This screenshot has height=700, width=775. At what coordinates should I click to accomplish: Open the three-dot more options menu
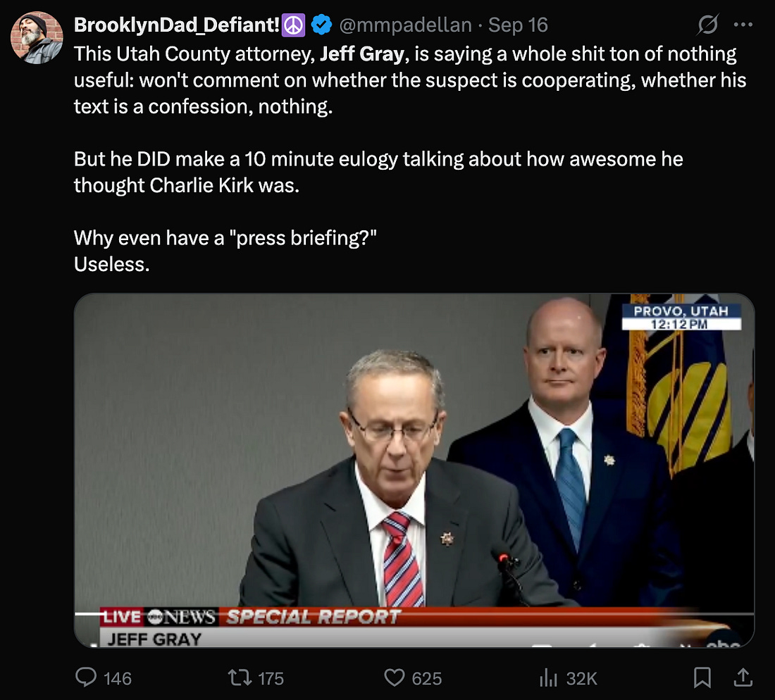tap(743, 25)
